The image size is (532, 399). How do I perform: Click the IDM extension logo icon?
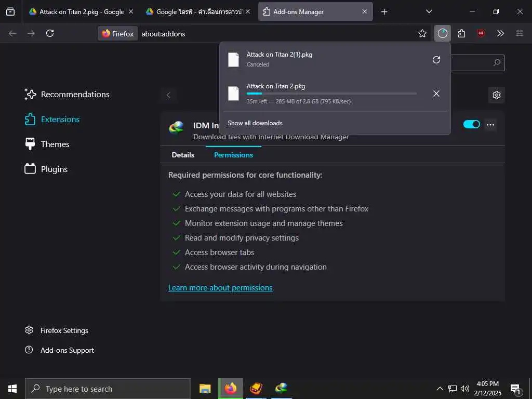177,128
